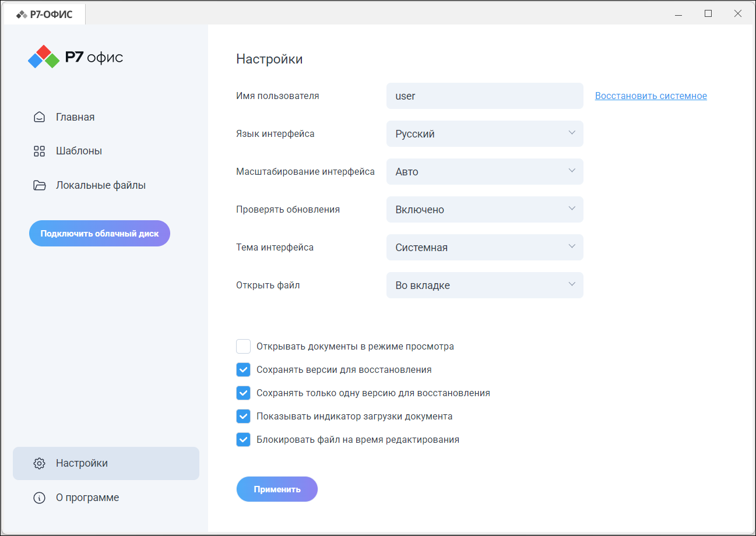756x536 pixels.
Task: Click the Тема интерфейса label
Action: pos(275,247)
